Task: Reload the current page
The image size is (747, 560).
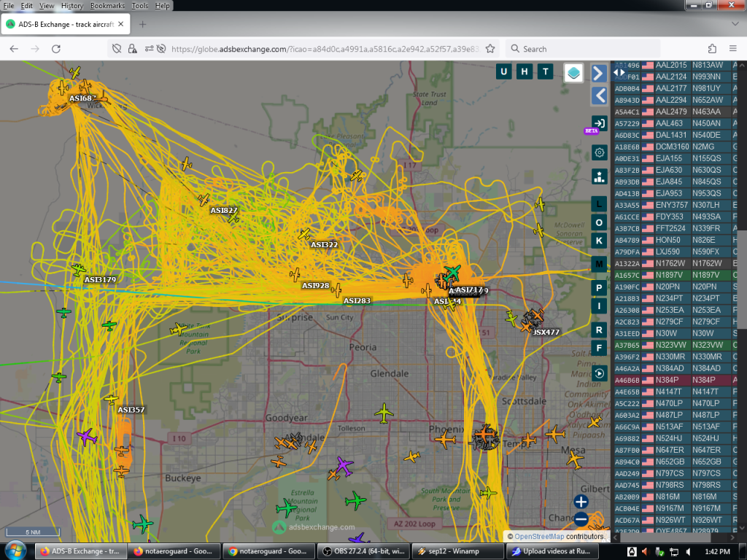Action: point(56,49)
